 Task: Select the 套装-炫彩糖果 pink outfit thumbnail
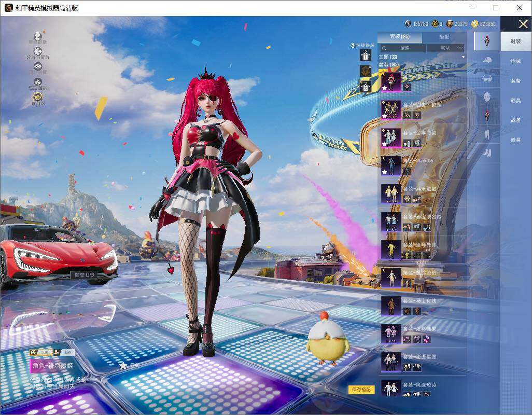(x=391, y=334)
